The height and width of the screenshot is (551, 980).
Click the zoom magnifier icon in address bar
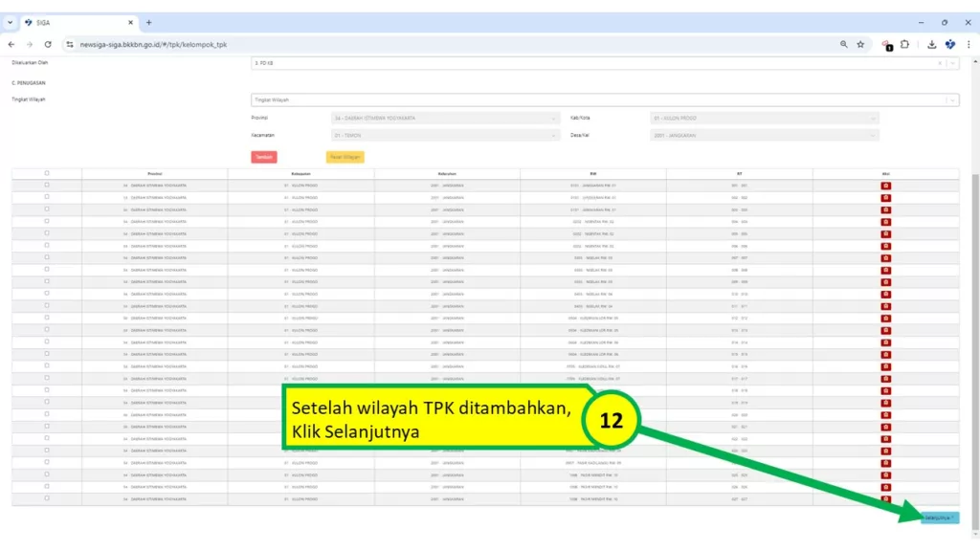[843, 44]
